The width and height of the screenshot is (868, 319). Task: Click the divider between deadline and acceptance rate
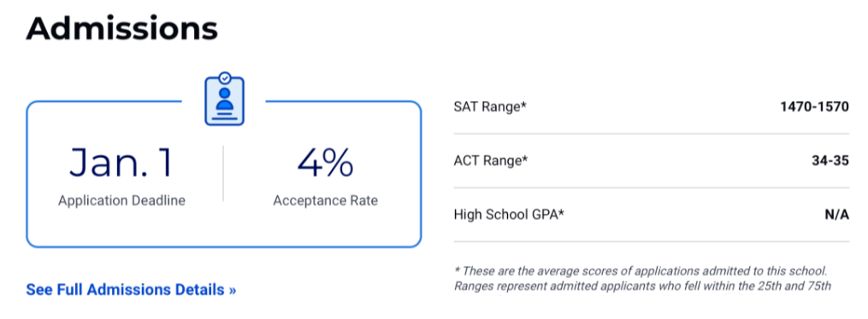click(x=223, y=173)
